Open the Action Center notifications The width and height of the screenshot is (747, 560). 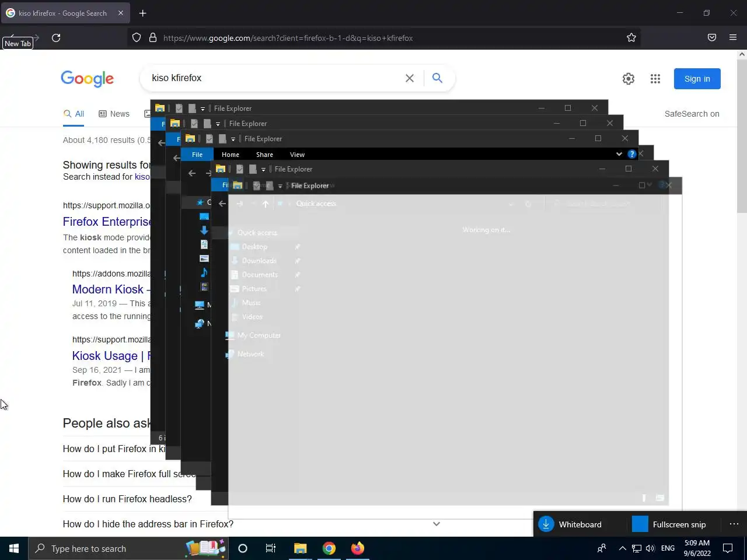tap(728, 548)
